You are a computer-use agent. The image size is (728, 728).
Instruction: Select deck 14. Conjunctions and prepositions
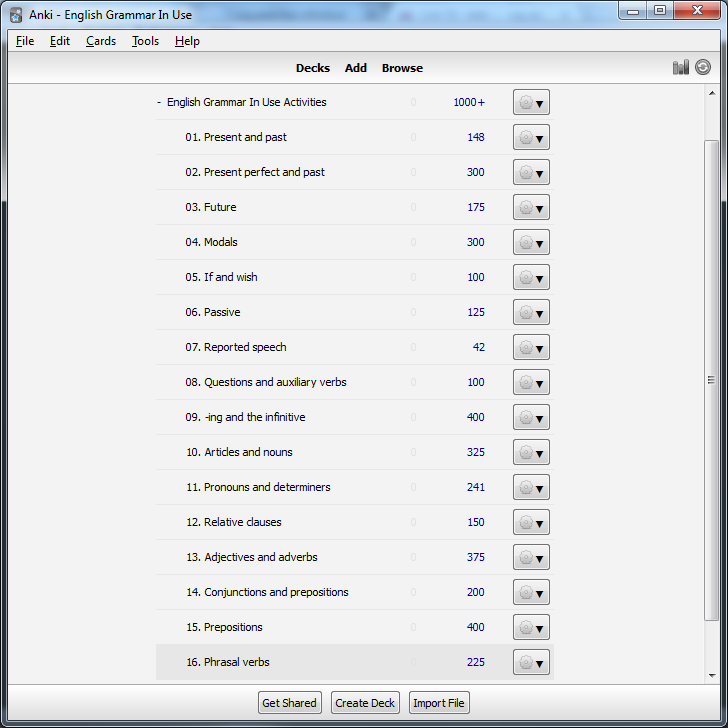pos(267,592)
